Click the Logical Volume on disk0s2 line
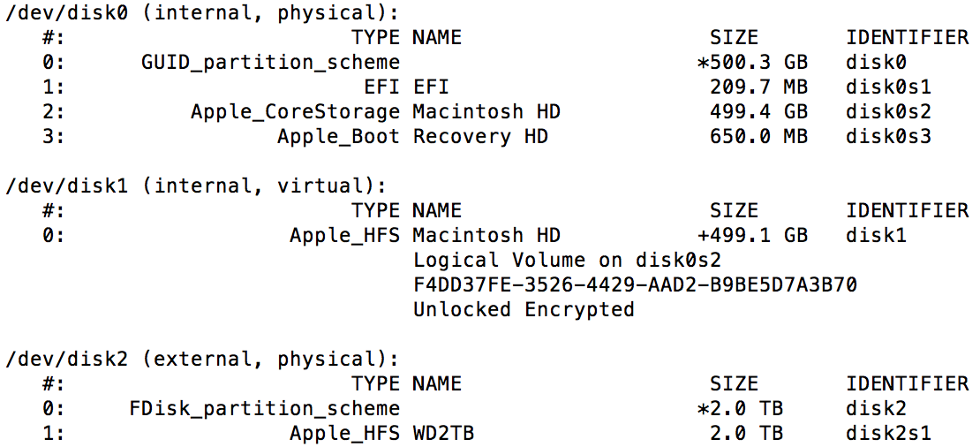The width and height of the screenshot is (980, 447). 567,260
